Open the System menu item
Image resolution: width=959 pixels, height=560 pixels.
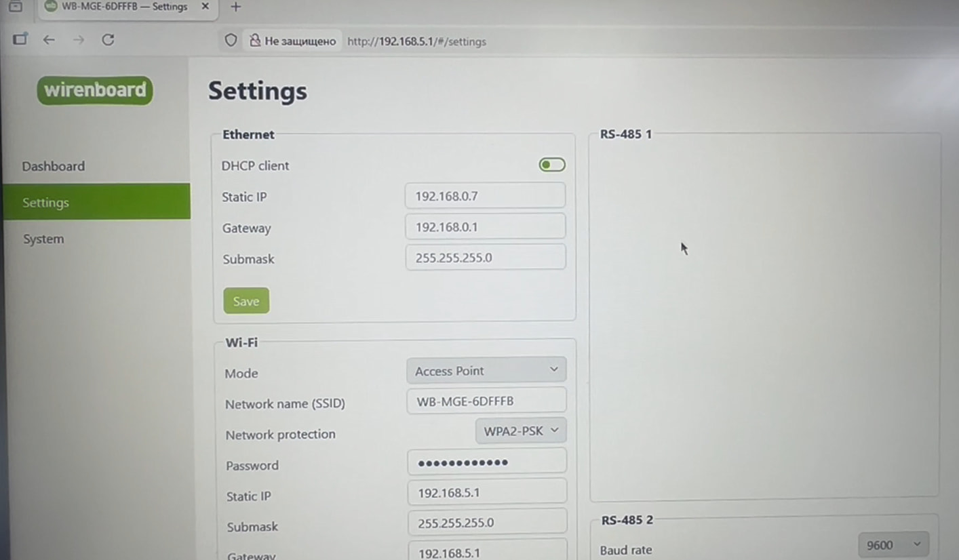[43, 239]
